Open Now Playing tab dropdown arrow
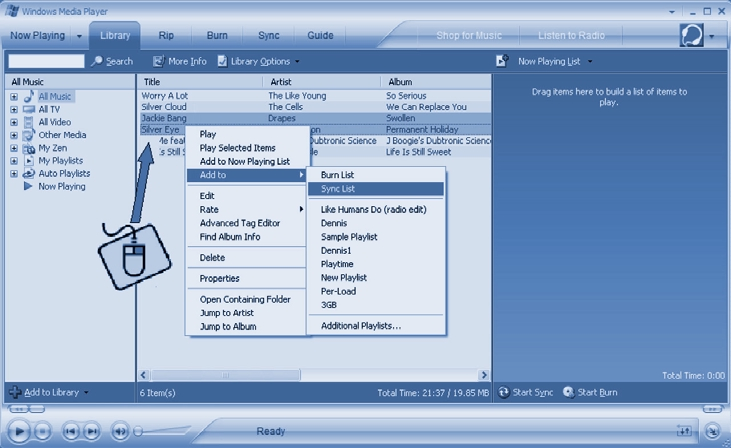The height and width of the screenshot is (448, 731). (x=79, y=36)
